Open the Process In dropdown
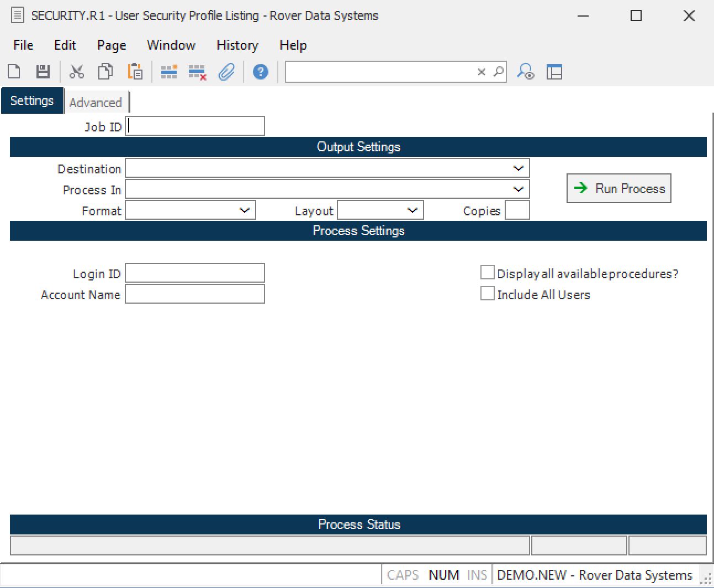 518,189
